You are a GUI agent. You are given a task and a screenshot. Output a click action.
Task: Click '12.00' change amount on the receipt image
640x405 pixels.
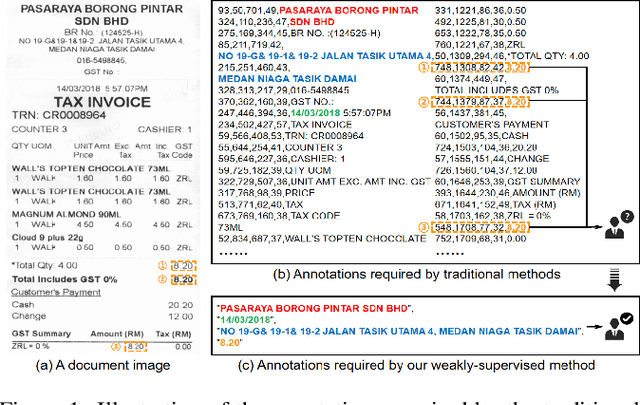[180, 316]
